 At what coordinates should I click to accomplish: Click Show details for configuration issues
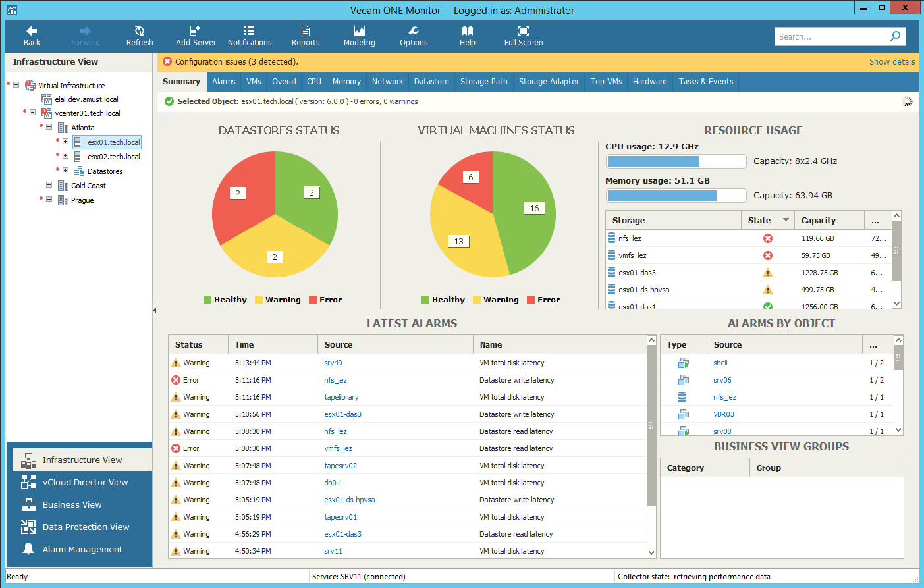point(892,61)
